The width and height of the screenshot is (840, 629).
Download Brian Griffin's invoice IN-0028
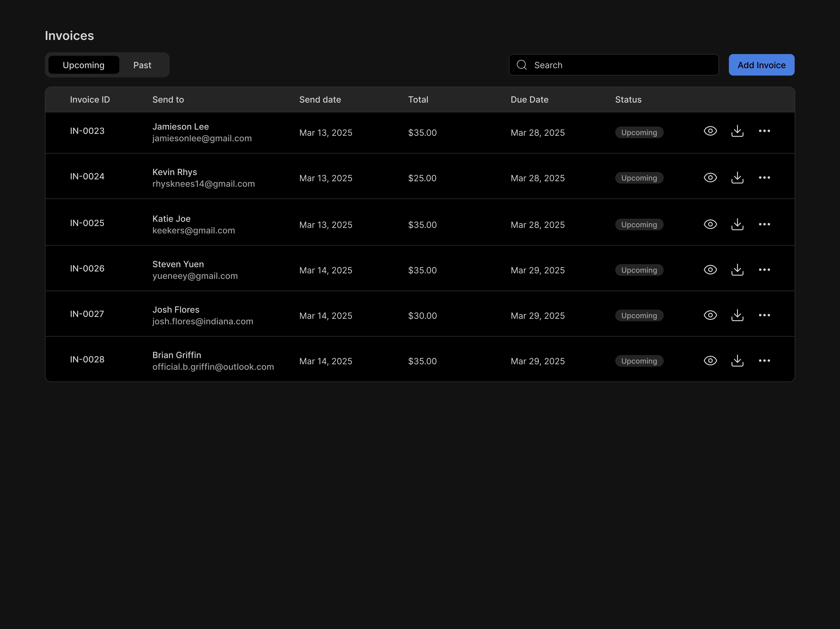point(737,361)
